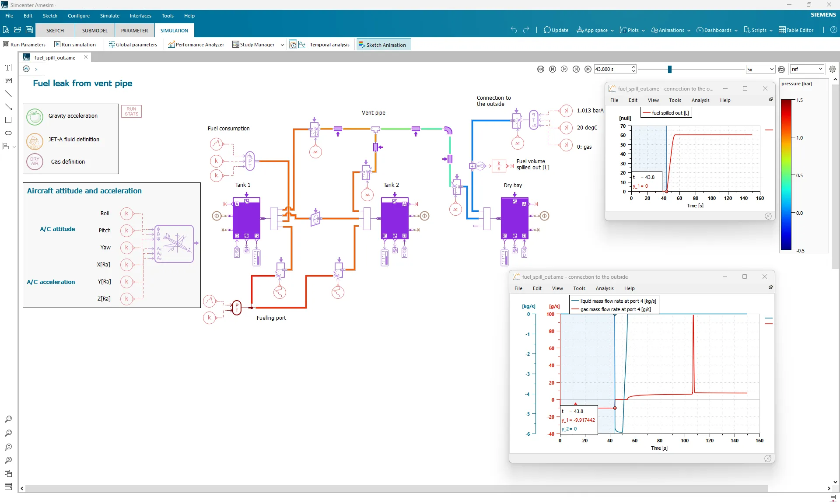The width and height of the screenshot is (840, 504).
Task: Open the Configure menu
Action: tap(78, 16)
